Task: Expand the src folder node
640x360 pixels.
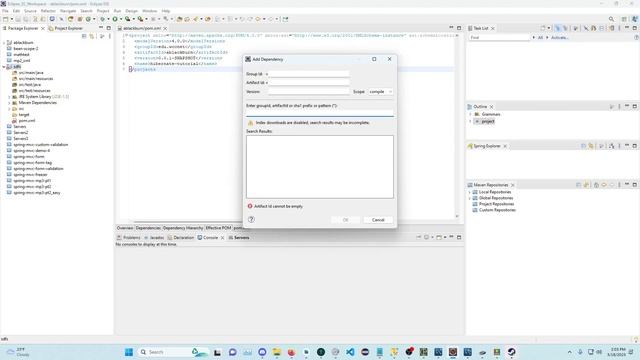Action: (9, 109)
